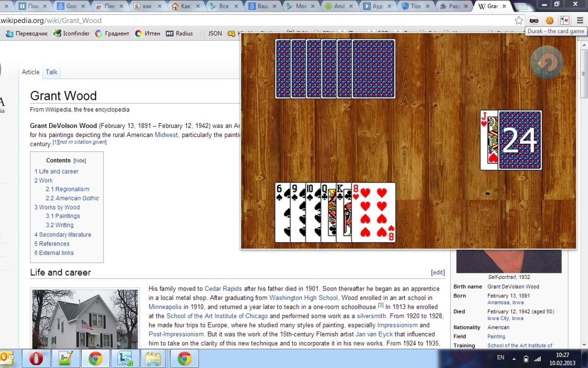This screenshot has width=588, height=368.
Task: Show hidden system tray icons arrow
Action: point(514,358)
